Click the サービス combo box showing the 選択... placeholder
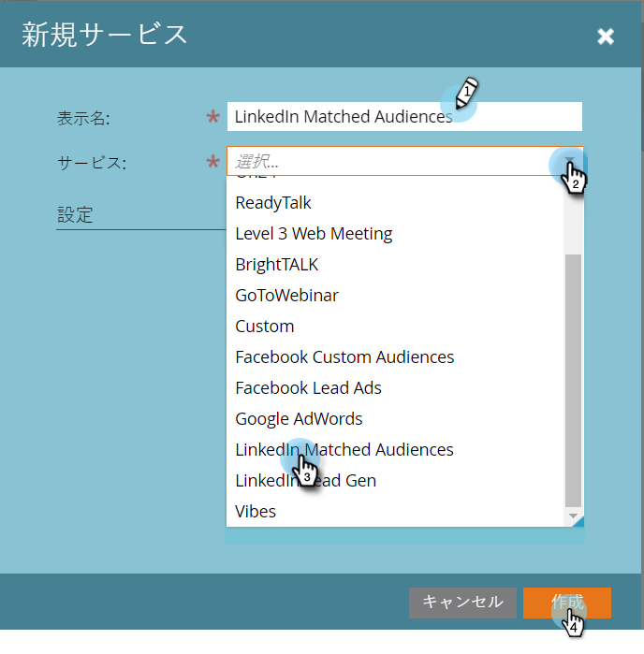 click(404, 161)
